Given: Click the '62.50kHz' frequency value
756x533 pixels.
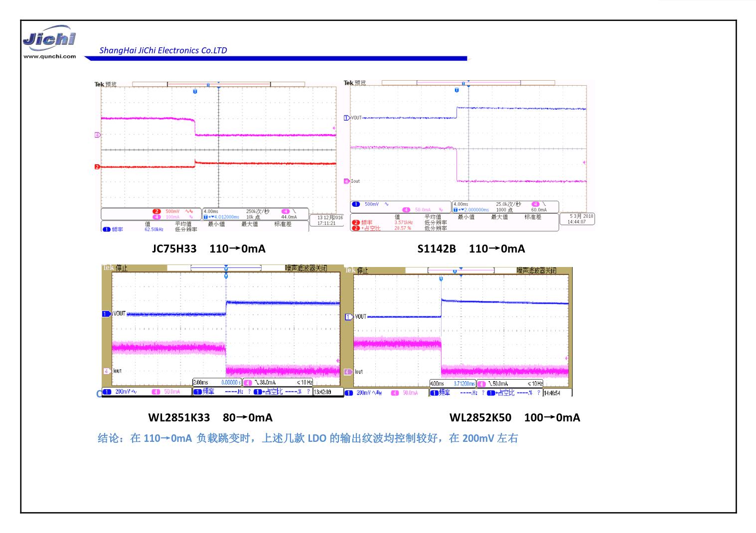Looking at the screenshot, I should coord(154,230).
